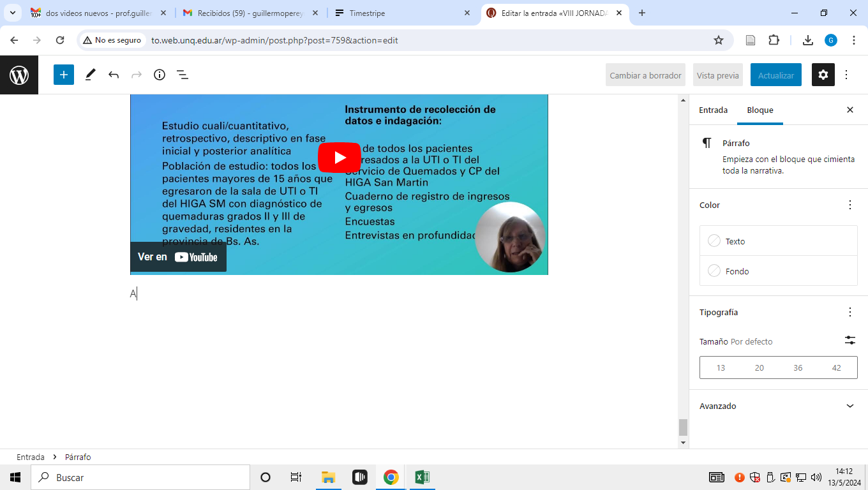
Task: Toggle the settings gear sidebar button
Action: pyautogui.click(x=823, y=75)
